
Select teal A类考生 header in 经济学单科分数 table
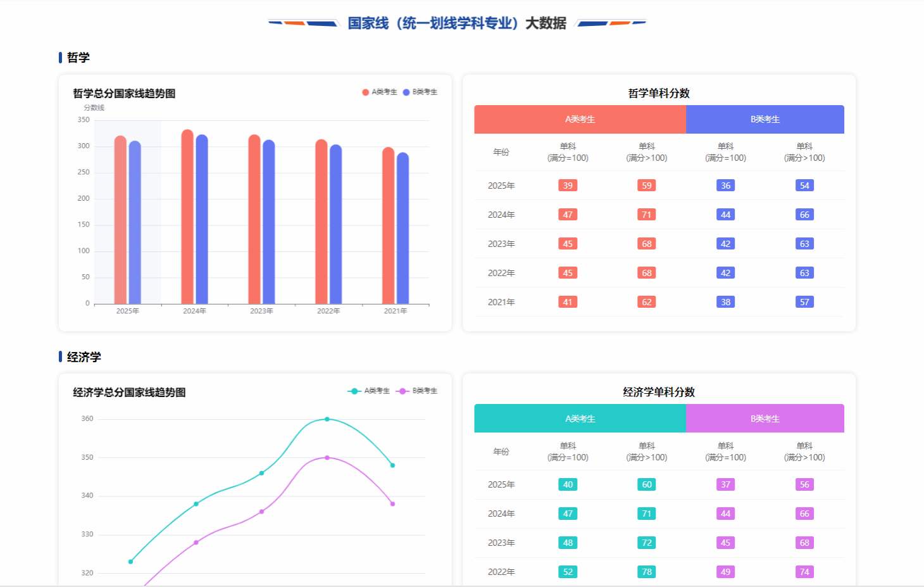click(x=580, y=419)
